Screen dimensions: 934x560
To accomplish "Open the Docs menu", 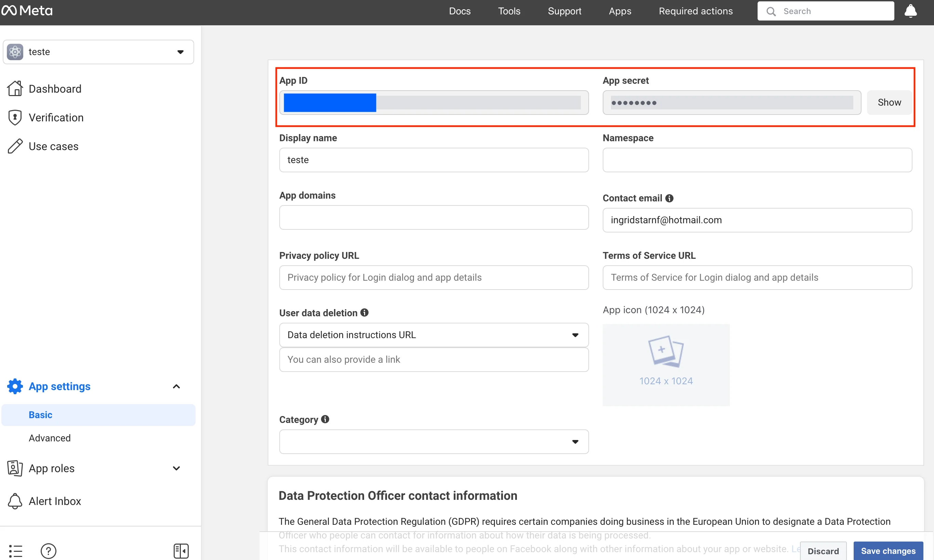I will [x=459, y=11].
